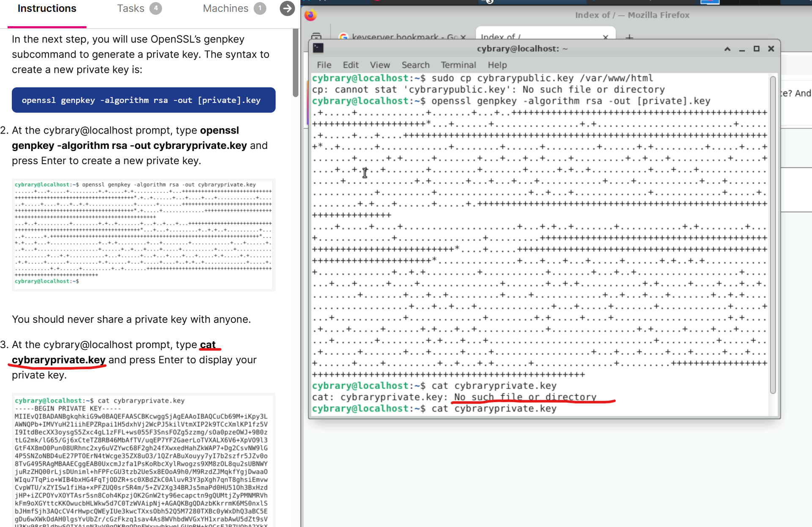The width and height of the screenshot is (812, 527).
Task: Click the openssl genkey command code block
Action: click(143, 100)
